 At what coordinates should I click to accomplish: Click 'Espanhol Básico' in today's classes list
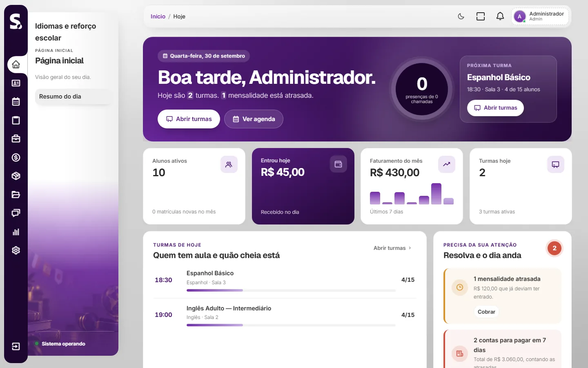point(210,273)
